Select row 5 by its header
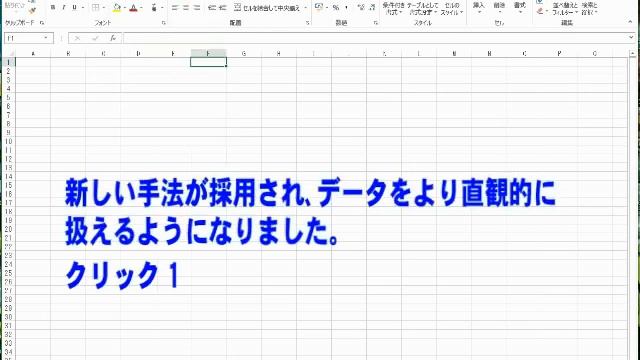This screenshot has width=640, height=360. click(x=9, y=97)
